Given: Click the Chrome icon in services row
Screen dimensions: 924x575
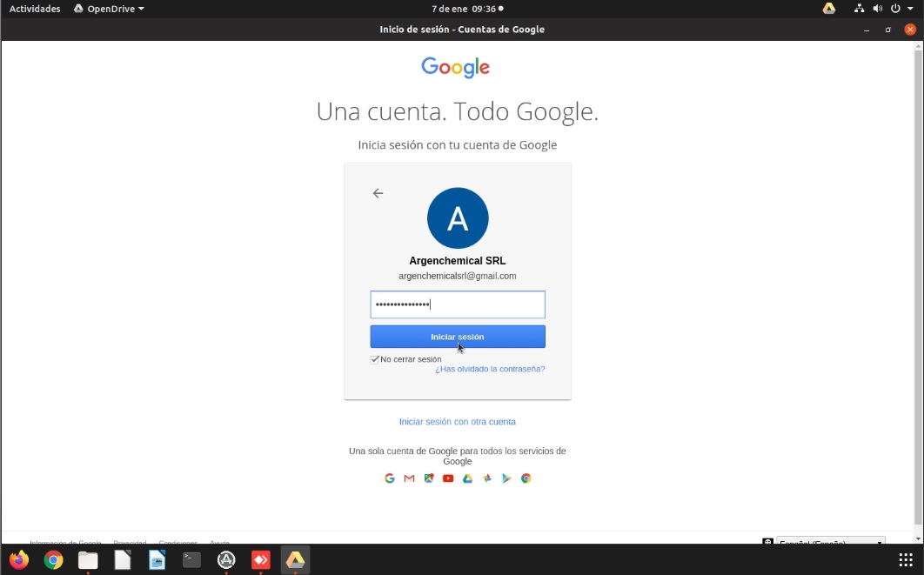Looking at the screenshot, I should 526,478.
